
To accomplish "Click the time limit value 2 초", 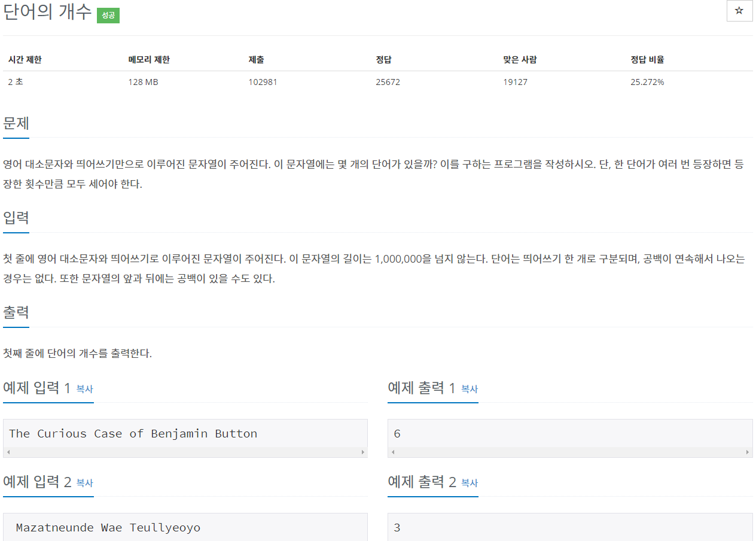I will [x=16, y=82].
